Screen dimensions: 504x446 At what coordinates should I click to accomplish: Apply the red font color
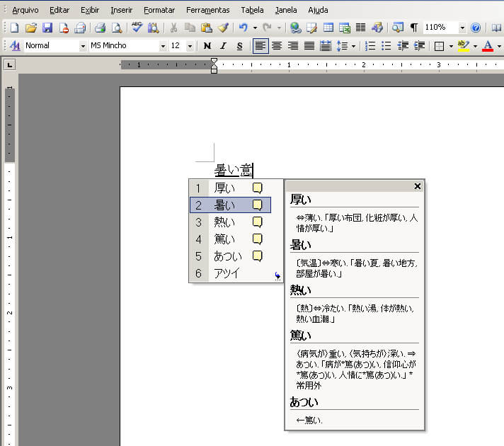pos(488,46)
